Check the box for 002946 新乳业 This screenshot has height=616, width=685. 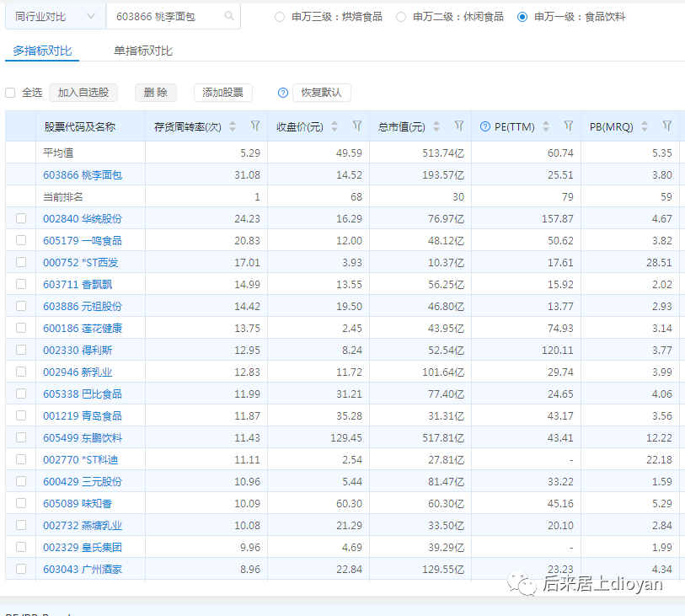point(21,372)
